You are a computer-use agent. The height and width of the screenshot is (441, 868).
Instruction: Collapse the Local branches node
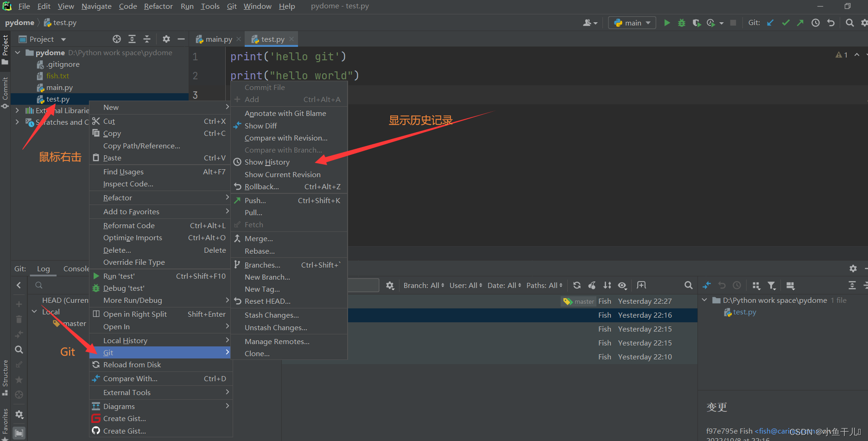(x=34, y=312)
